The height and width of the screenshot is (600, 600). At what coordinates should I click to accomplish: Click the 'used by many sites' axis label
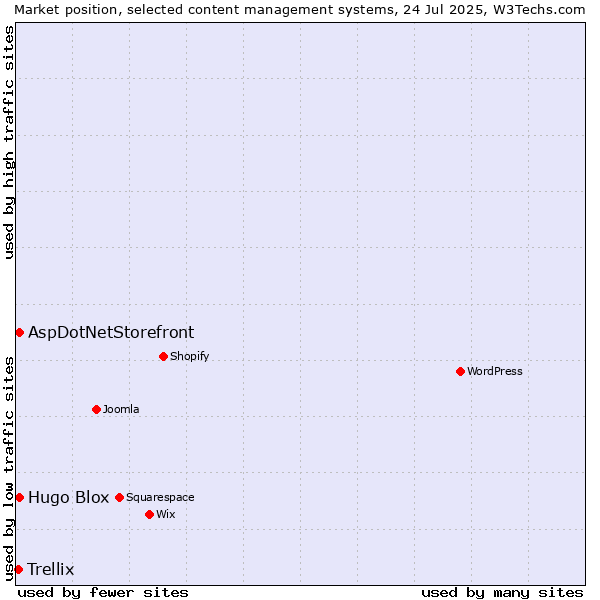tap(502, 593)
